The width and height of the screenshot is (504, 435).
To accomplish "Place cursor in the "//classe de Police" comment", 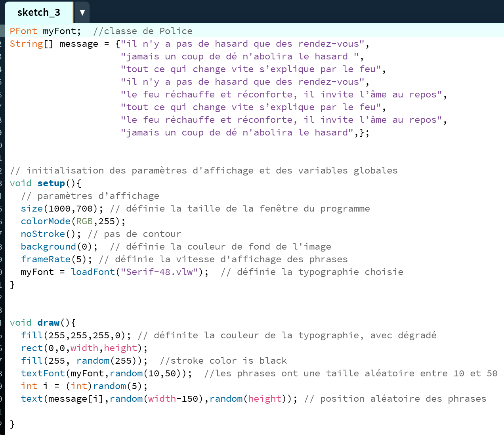I will pos(143,31).
